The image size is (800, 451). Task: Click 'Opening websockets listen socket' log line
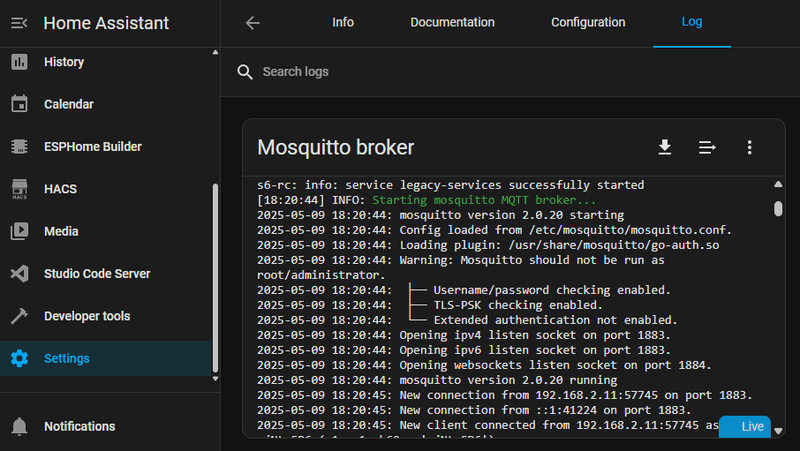click(484, 365)
